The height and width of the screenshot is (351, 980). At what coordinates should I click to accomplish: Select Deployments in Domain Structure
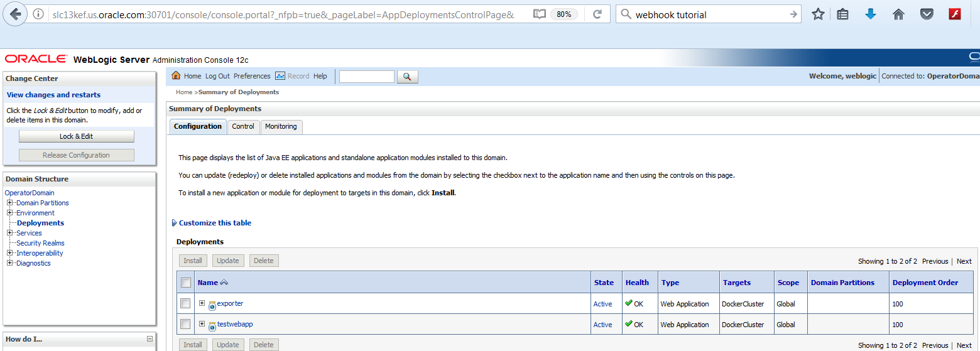(x=40, y=223)
